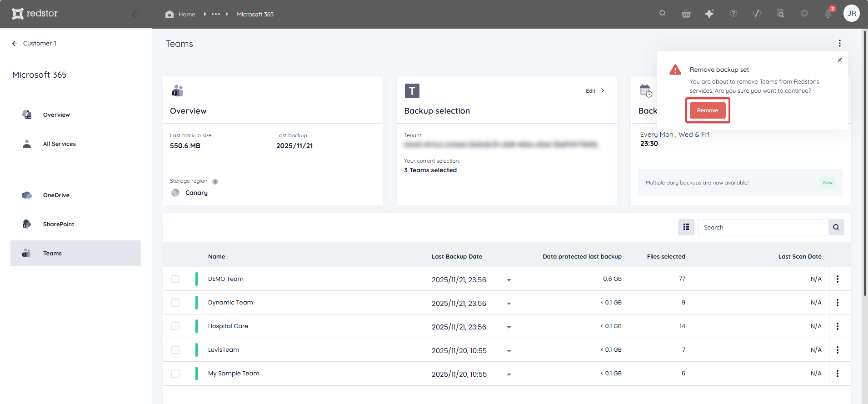The image size is (868, 404).
Task: Open My Sample Team row actions menu
Action: (838, 374)
